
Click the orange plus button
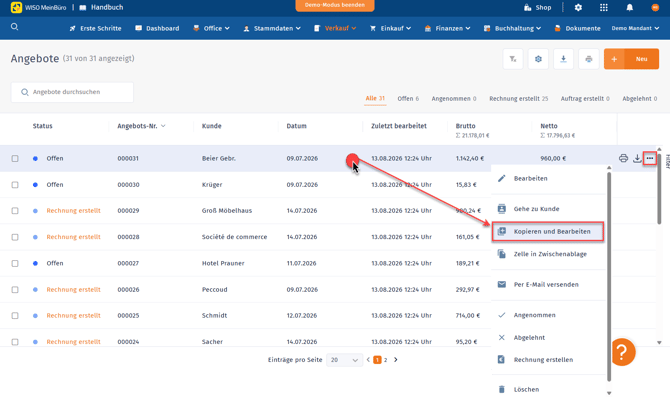click(x=614, y=59)
